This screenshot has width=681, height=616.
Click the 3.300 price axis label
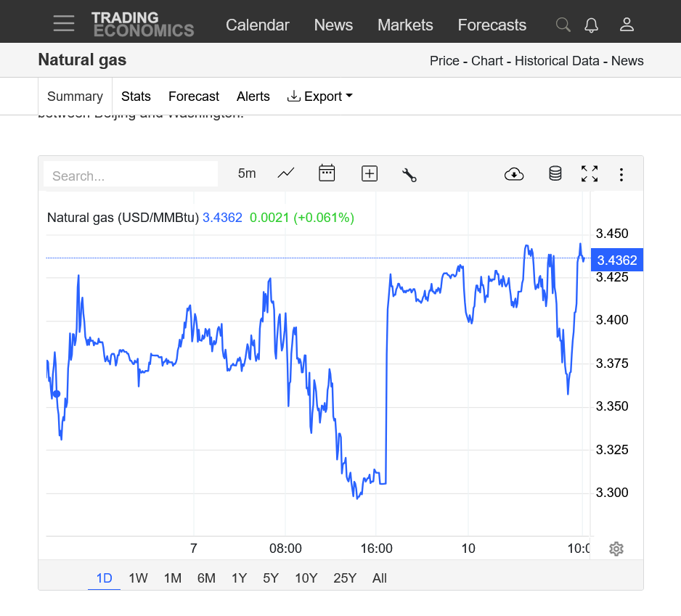coord(612,493)
